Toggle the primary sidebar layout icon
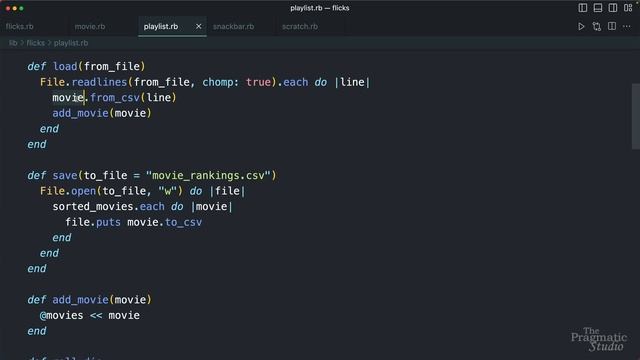This screenshot has width=640, height=360. point(582,8)
